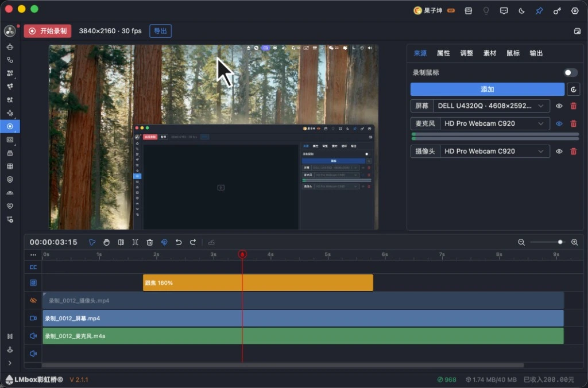Open the 摄像头 device dropdown
588x388 pixels.
(494, 152)
